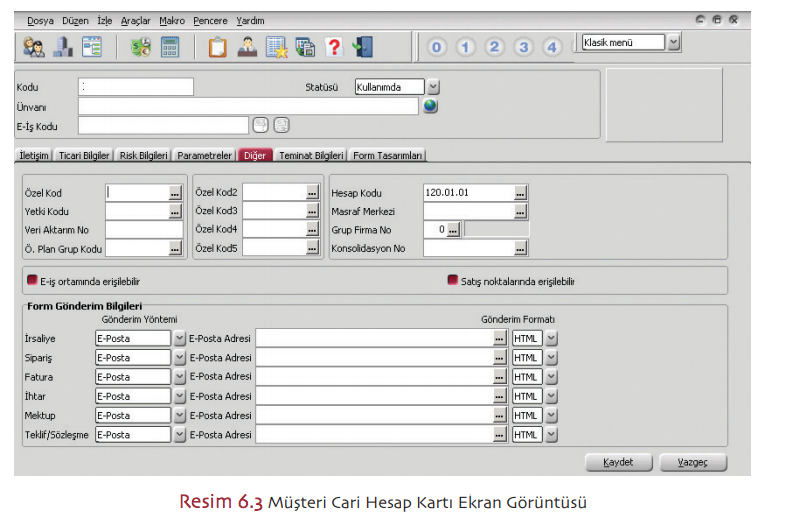Click the Hesap Kodu browse ellipsis button

coord(521,192)
